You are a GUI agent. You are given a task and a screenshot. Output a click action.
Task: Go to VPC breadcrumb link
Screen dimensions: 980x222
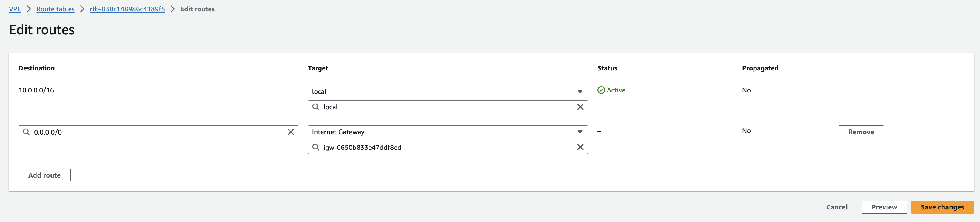coord(15,9)
